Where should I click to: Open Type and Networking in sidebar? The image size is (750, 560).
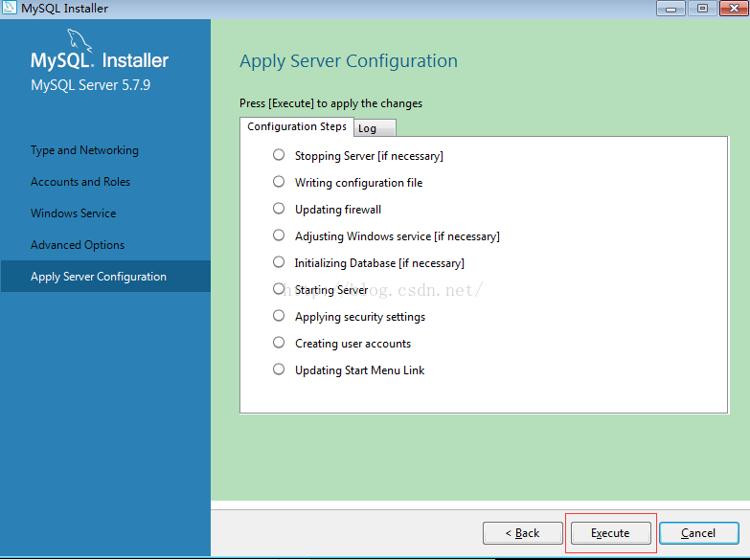tap(84, 150)
